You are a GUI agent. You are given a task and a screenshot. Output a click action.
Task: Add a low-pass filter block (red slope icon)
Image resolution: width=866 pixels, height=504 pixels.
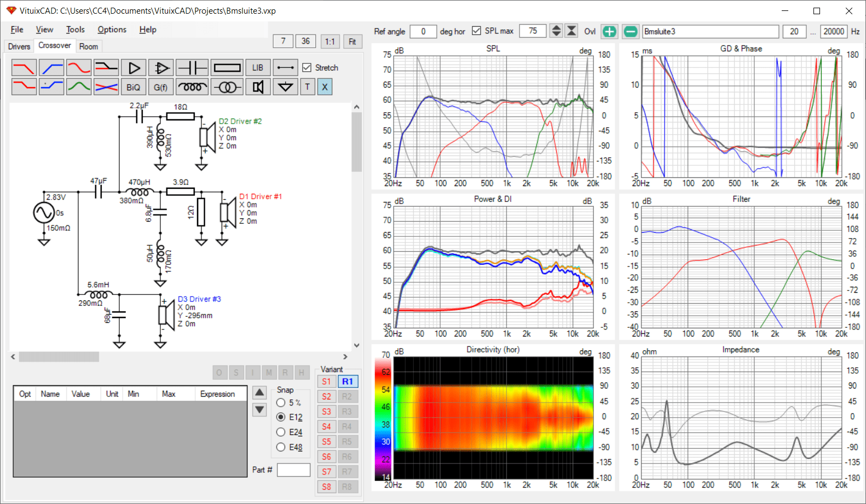pos(24,68)
